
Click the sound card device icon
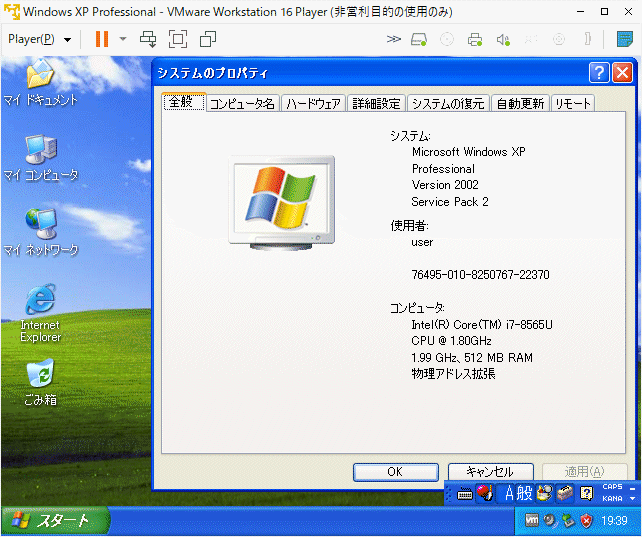click(503, 40)
